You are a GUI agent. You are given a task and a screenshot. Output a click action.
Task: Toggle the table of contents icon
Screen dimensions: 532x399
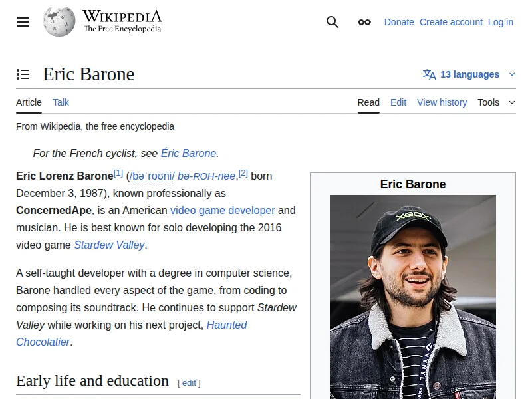[23, 74]
